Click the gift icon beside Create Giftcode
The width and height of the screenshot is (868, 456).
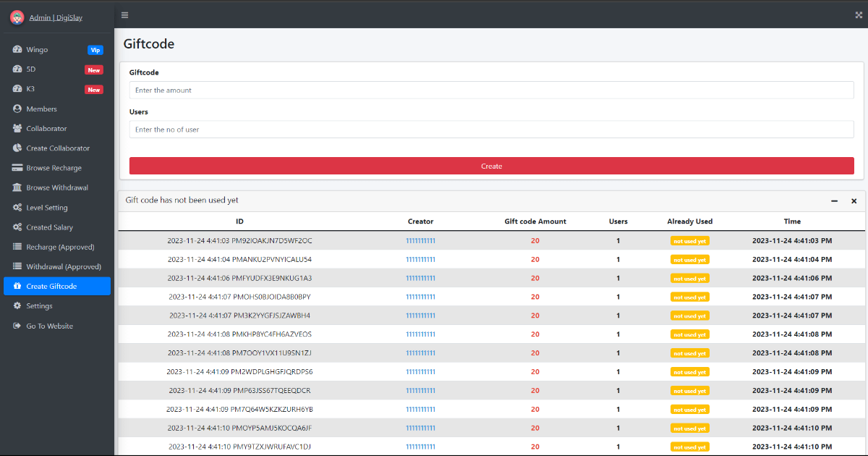(17, 287)
